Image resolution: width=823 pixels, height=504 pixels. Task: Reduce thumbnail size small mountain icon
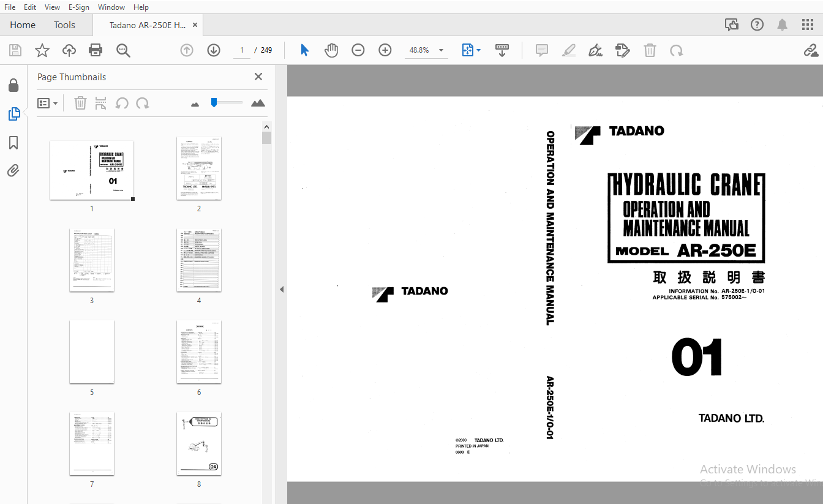(x=195, y=104)
